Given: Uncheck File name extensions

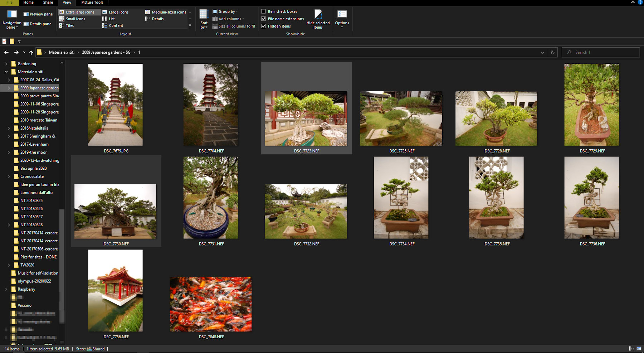Looking at the screenshot, I should 264,19.
